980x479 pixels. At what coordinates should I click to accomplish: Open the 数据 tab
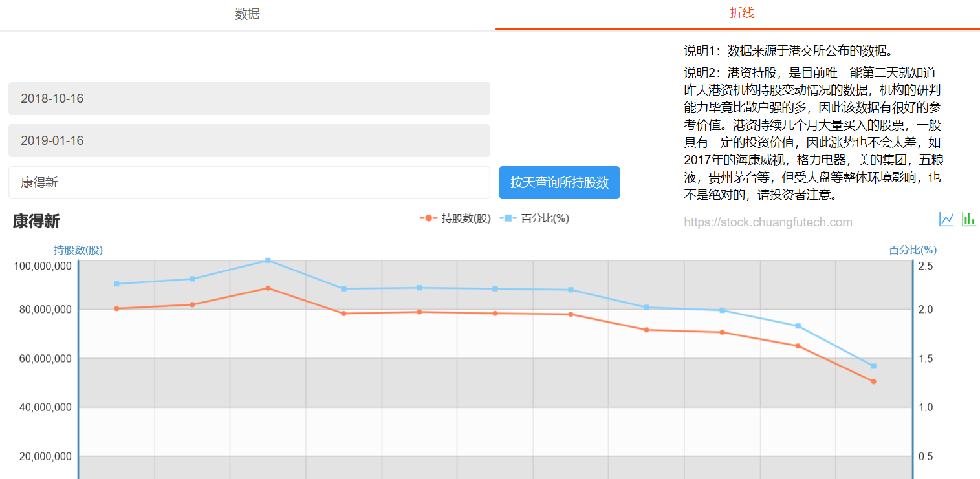pos(247,14)
